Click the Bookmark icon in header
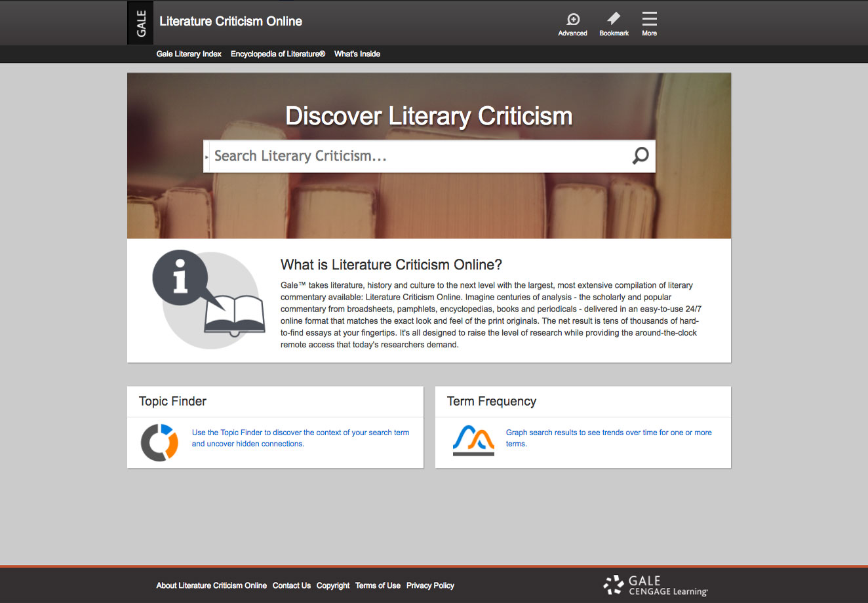 click(x=614, y=25)
